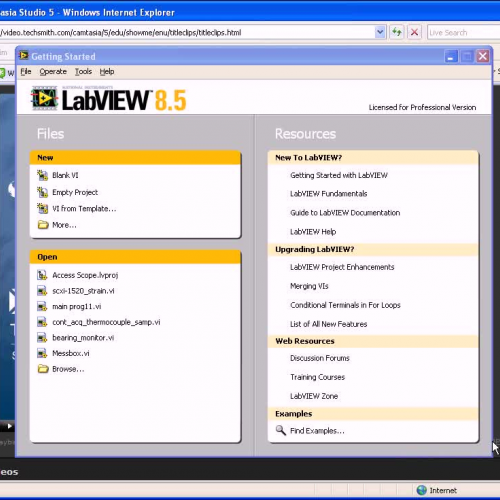This screenshot has width=500, height=500.
Task: Open the address bar dropdown arrow
Action: pyautogui.click(x=380, y=32)
